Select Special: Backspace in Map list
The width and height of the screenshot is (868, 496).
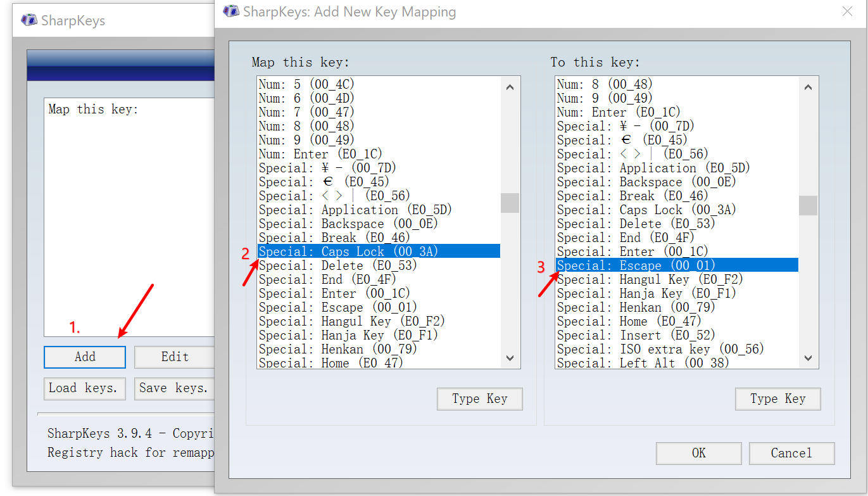click(379, 224)
